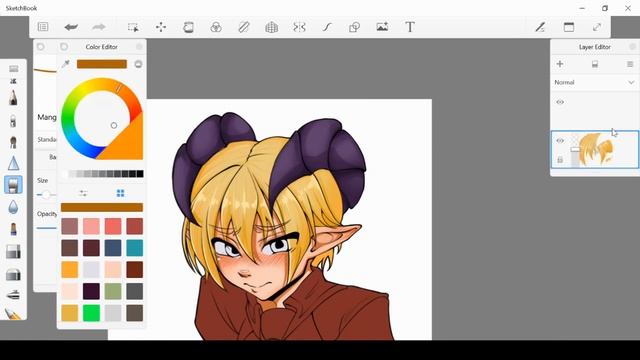Switch to color sliders tab

click(83, 193)
